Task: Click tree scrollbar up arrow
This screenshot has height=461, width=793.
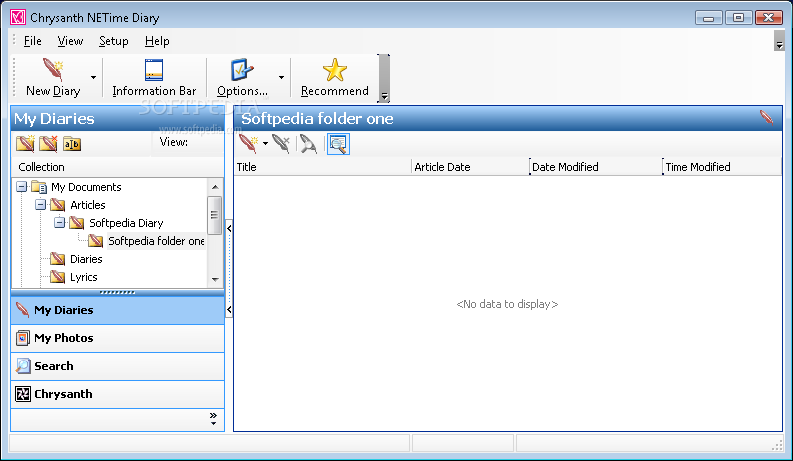Action: point(215,187)
